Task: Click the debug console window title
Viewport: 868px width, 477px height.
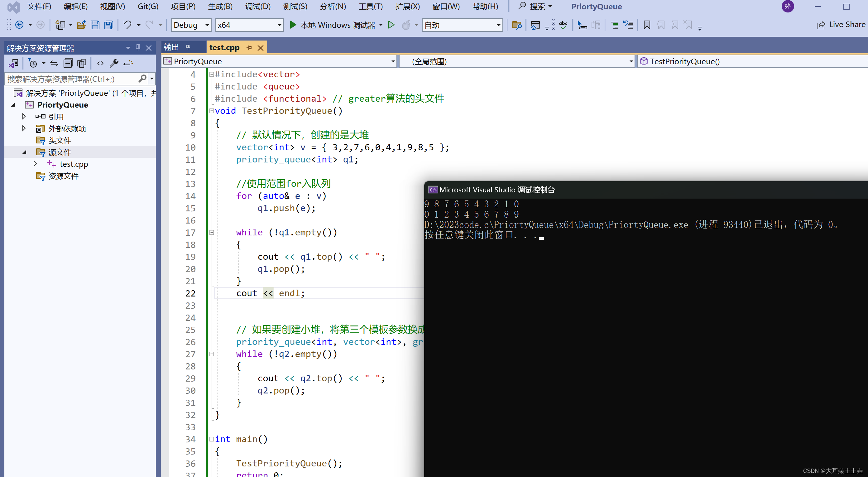Action: (x=497, y=190)
